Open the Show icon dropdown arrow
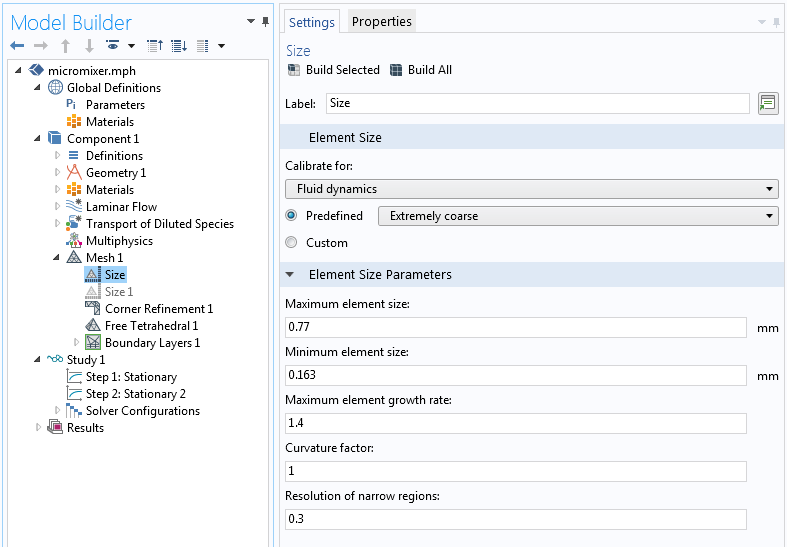Image resolution: width=787 pixels, height=547 pixels. click(132, 46)
